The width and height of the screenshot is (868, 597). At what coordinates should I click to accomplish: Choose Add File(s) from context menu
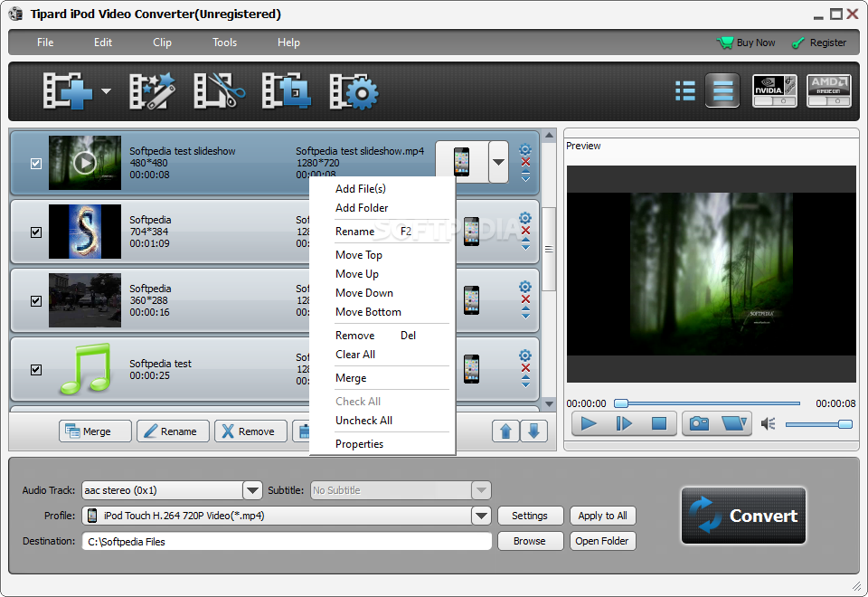tap(361, 189)
